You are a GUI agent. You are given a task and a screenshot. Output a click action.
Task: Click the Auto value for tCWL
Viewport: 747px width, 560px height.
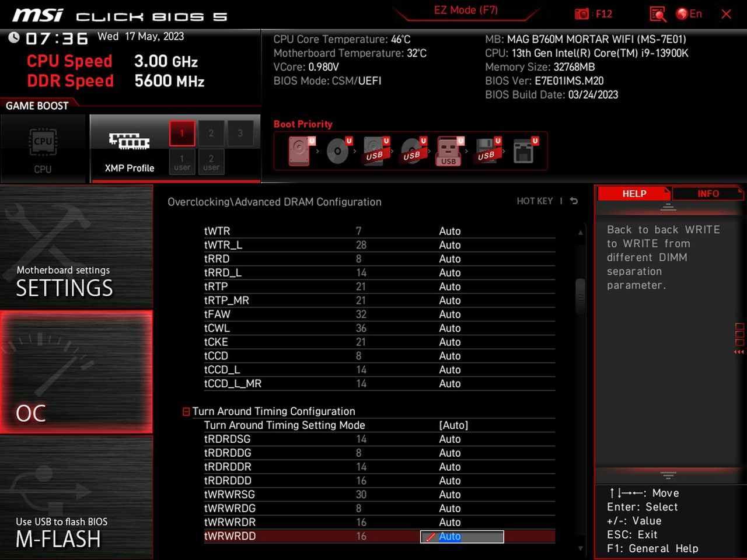point(450,328)
